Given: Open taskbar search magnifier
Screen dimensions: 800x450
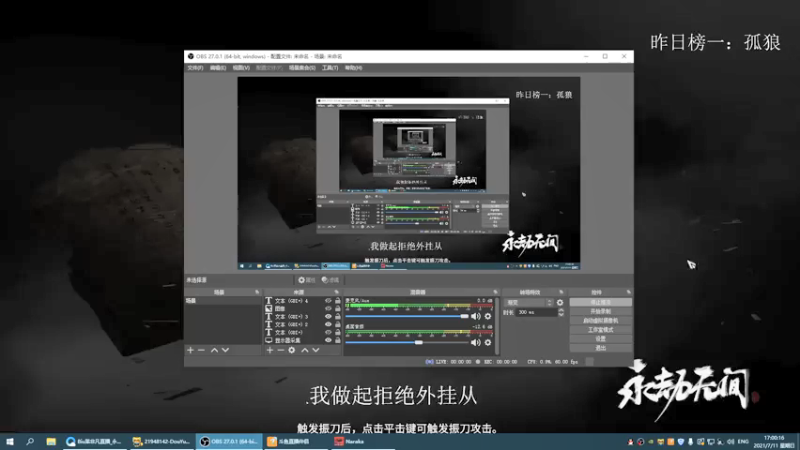Looking at the screenshot, I should click(x=30, y=441).
